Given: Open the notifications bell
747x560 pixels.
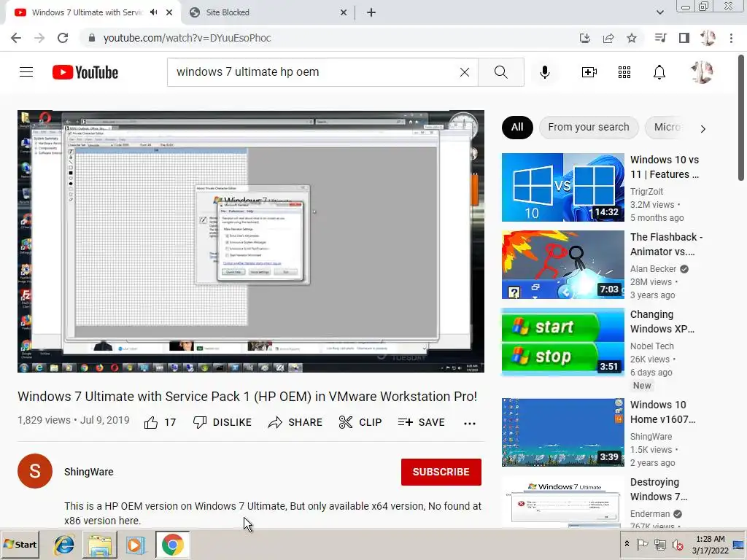Looking at the screenshot, I should tap(659, 72).
